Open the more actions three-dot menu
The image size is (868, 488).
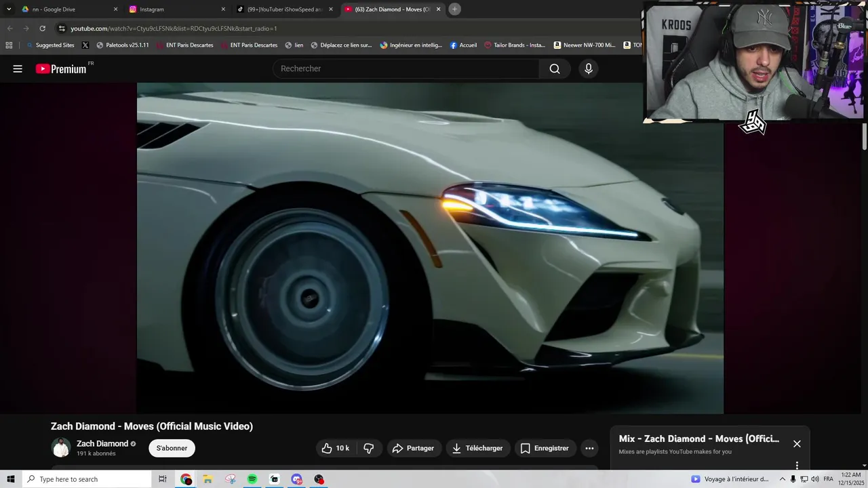(589, 448)
